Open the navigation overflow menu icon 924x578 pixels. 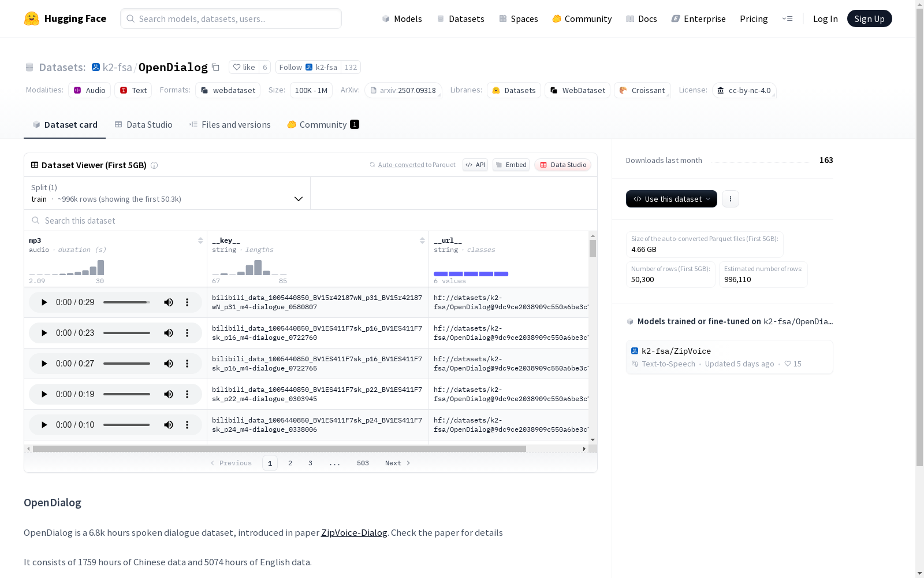787,18
